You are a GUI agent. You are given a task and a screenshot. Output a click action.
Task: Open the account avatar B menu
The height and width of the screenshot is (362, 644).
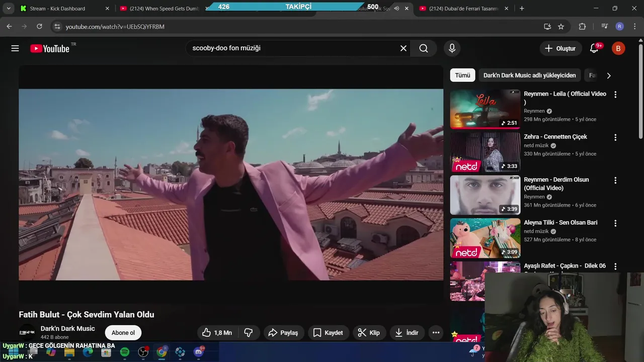pos(618,48)
